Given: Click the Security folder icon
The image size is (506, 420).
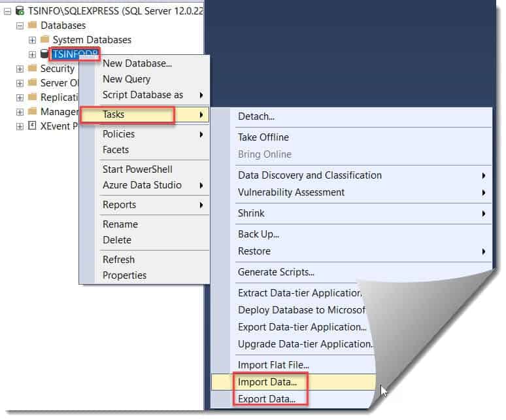Looking at the screenshot, I should point(32,68).
